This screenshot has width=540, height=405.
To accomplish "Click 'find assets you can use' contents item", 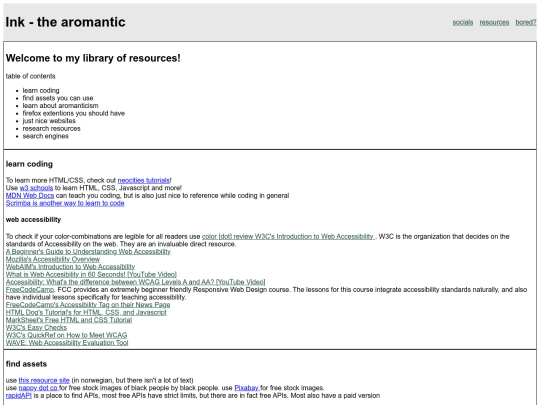I will coord(58,98).
